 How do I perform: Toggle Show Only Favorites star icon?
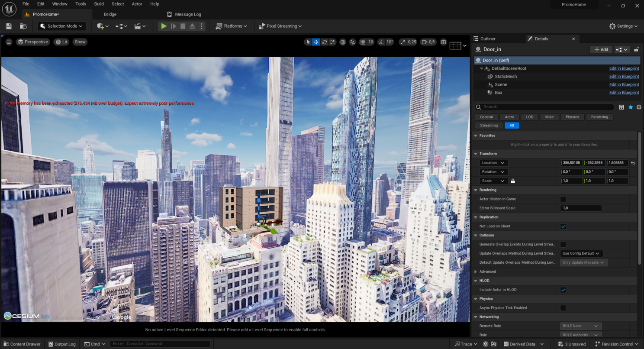click(631, 107)
